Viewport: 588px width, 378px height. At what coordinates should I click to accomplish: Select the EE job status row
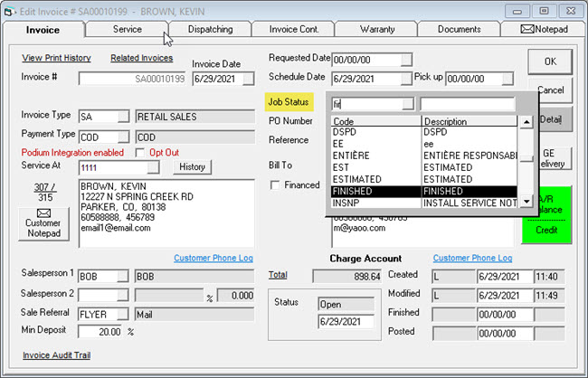click(x=424, y=144)
